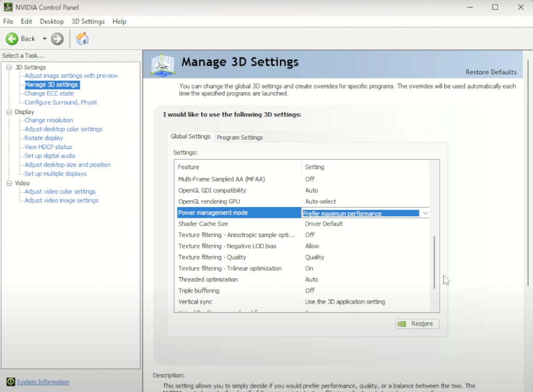Switch to the Global Settings tab
The image size is (533, 392).
pos(191,136)
